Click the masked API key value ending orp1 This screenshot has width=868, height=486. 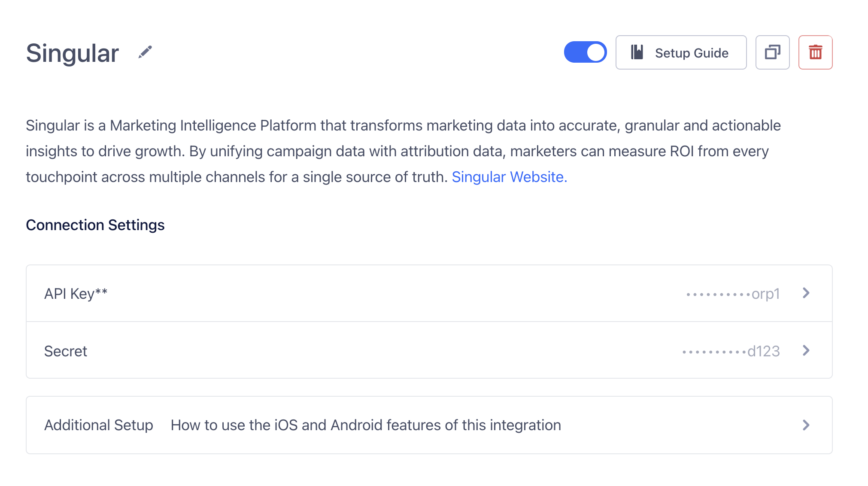coord(733,294)
